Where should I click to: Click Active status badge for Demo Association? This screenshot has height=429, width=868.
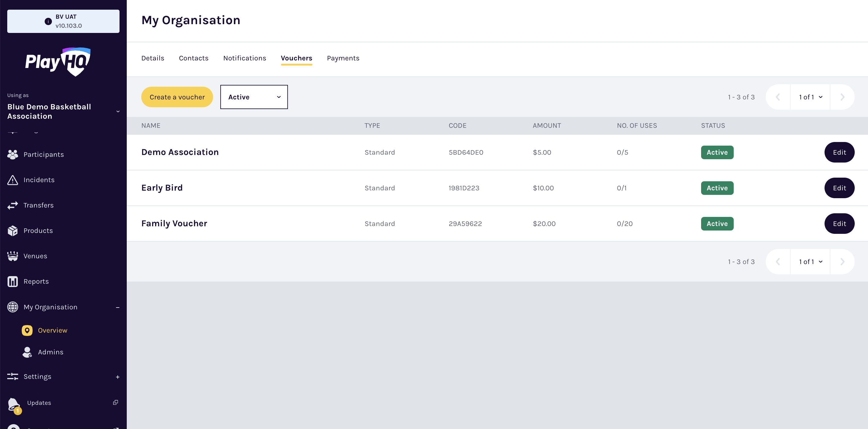(x=717, y=153)
